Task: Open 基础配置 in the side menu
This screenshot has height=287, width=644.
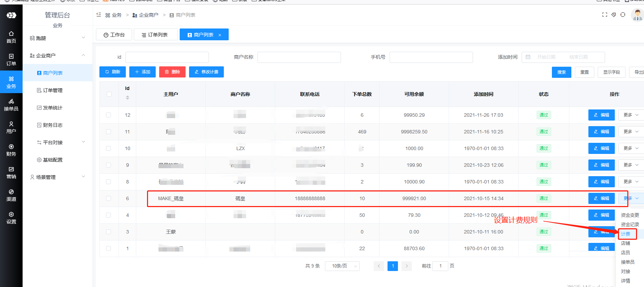Action: coord(58,159)
